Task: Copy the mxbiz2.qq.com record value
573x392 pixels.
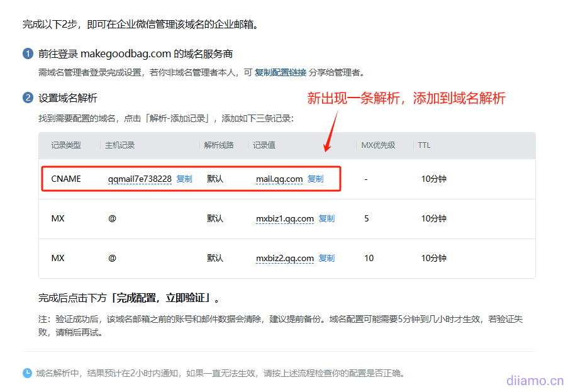Action: tap(326, 258)
